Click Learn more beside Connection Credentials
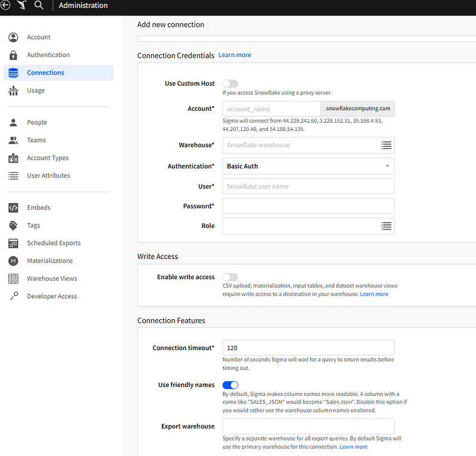 (234, 55)
